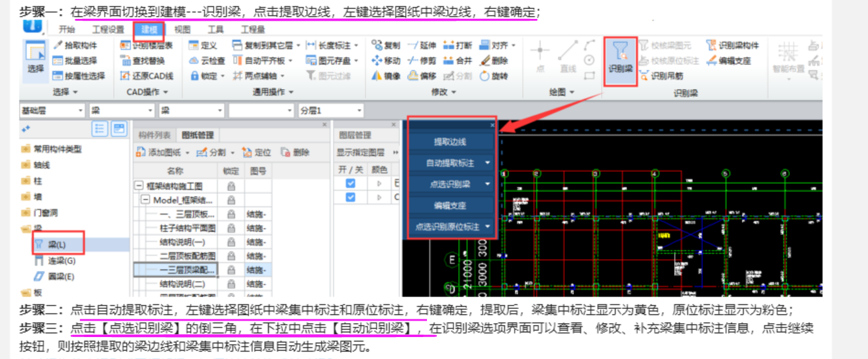Select the 选择 (Select) tool
Image resolution: width=868 pixels, height=359 pixels.
[35, 60]
